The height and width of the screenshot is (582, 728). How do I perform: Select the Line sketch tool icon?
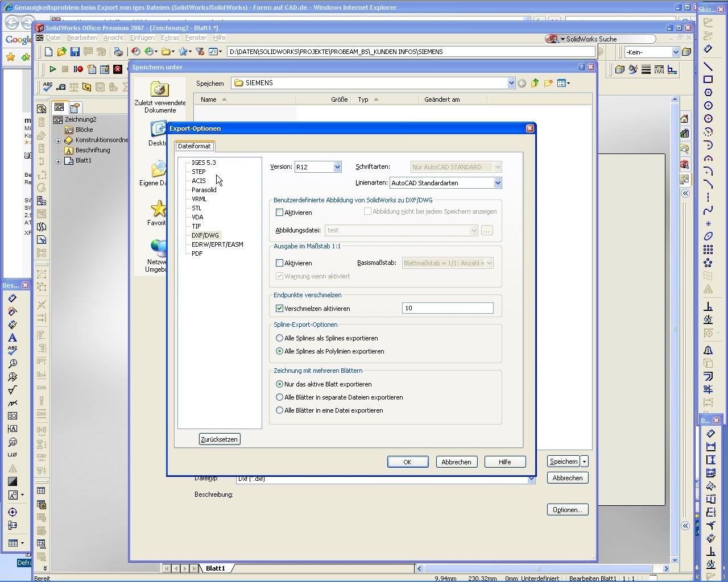point(708,66)
